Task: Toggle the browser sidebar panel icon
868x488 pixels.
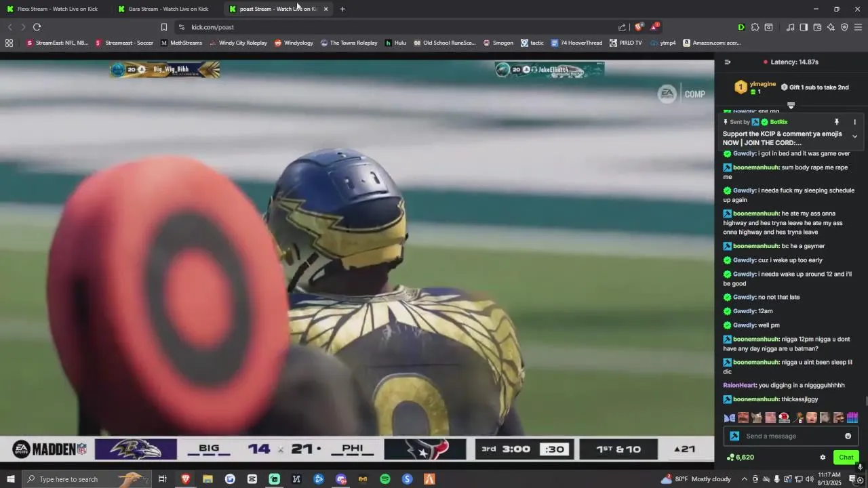Action: click(x=804, y=27)
